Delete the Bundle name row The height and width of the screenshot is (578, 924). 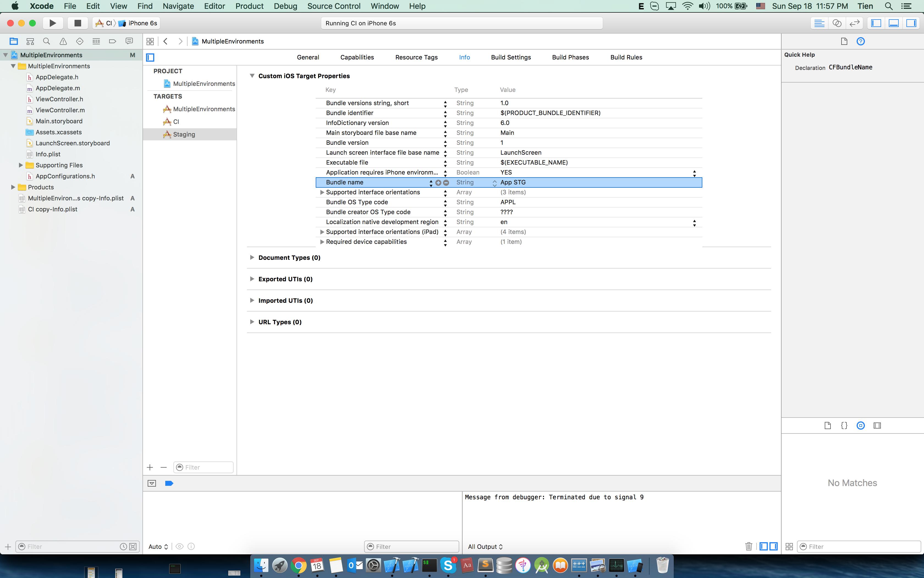[446, 183]
